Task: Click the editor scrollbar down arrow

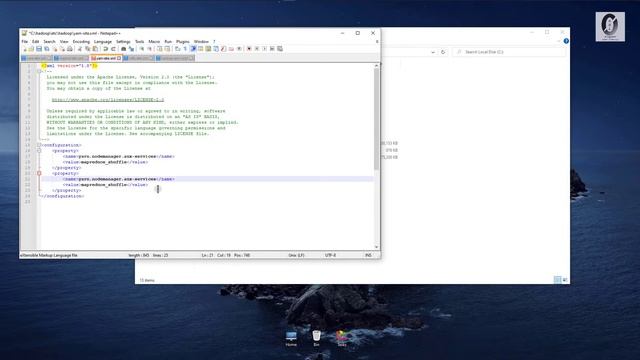Action: [x=376, y=247]
